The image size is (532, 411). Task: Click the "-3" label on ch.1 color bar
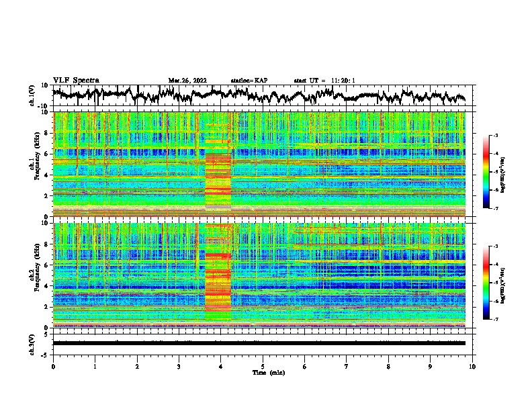(x=495, y=136)
